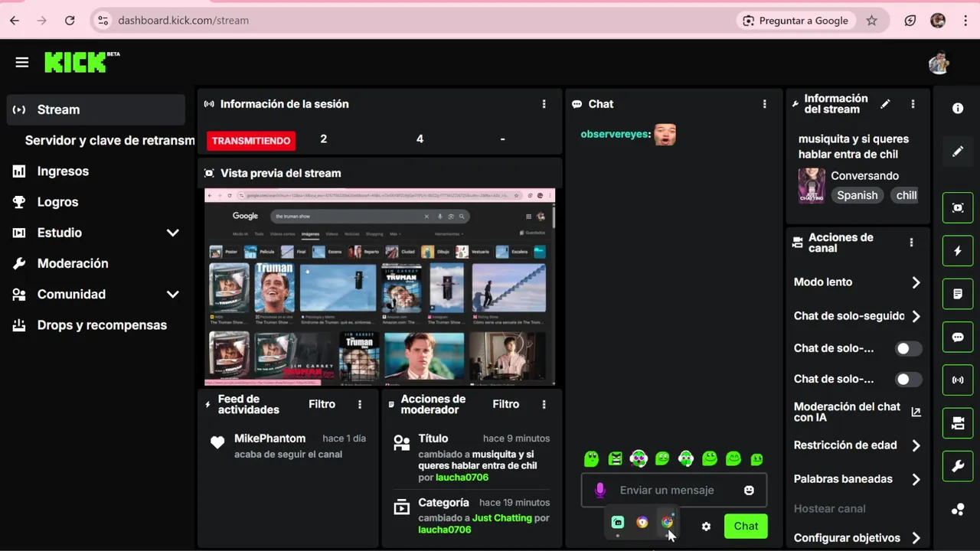Open the Acciones de canal three-dot menu
The image size is (980, 551).
coord(911,243)
